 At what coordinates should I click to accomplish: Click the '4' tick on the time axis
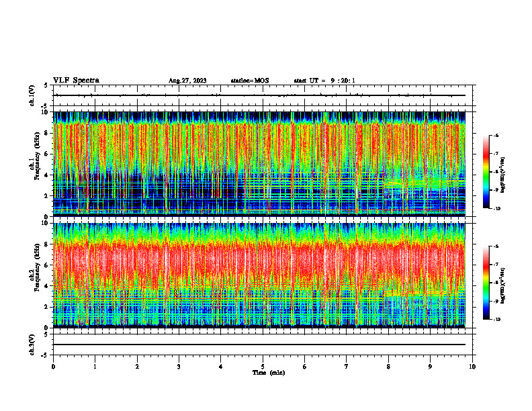pyautogui.click(x=221, y=367)
